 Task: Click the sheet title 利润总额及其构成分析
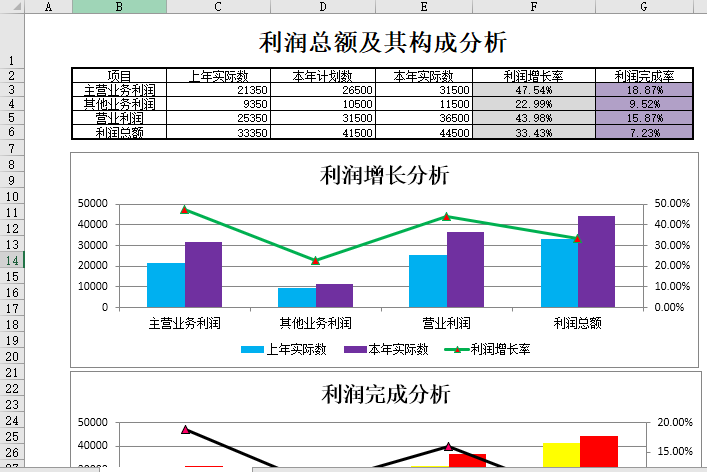382,42
